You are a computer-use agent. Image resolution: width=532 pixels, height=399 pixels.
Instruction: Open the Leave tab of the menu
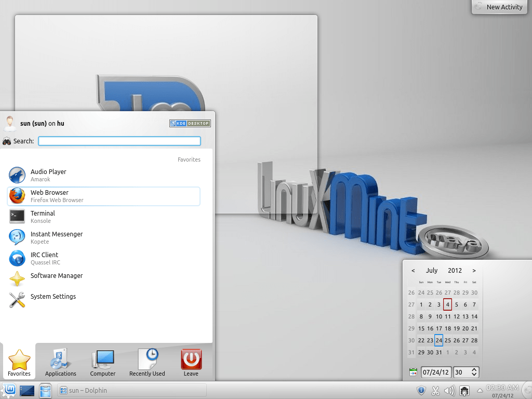pos(191,362)
